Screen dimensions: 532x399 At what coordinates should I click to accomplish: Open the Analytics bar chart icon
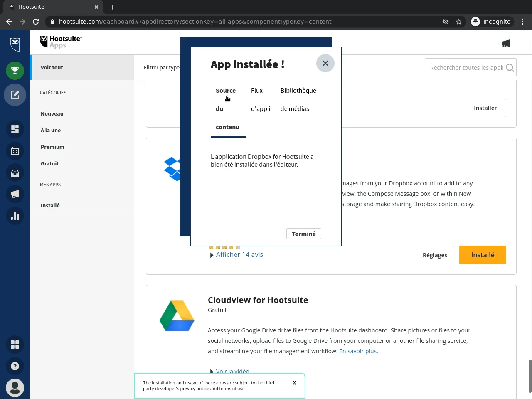(15, 216)
